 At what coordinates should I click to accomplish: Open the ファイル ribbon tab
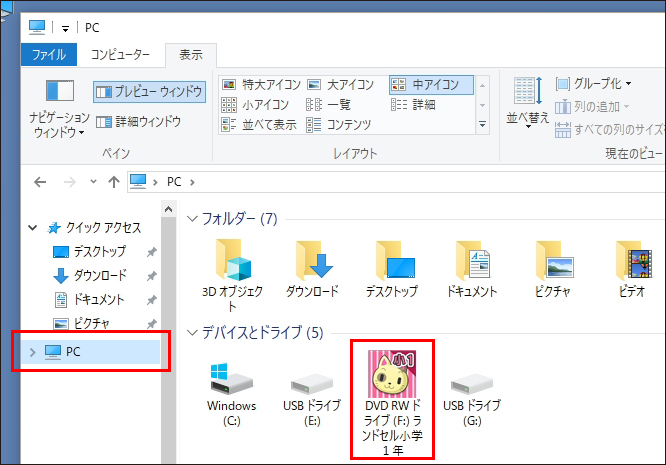pos(48,54)
